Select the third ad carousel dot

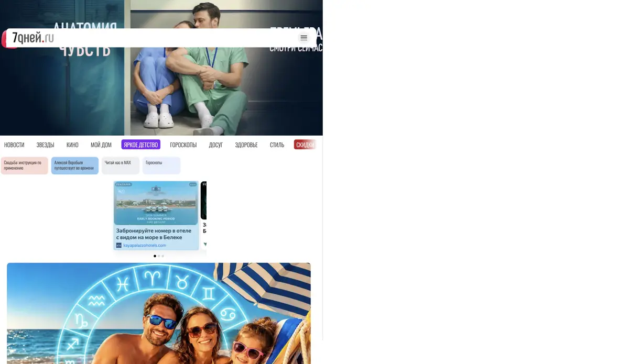coord(163,256)
